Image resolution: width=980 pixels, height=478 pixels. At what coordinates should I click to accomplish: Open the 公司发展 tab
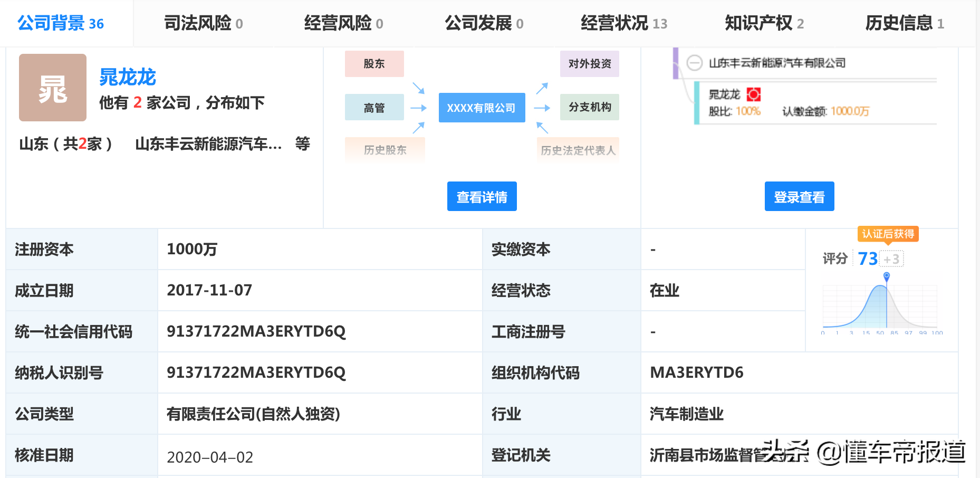[x=484, y=23]
